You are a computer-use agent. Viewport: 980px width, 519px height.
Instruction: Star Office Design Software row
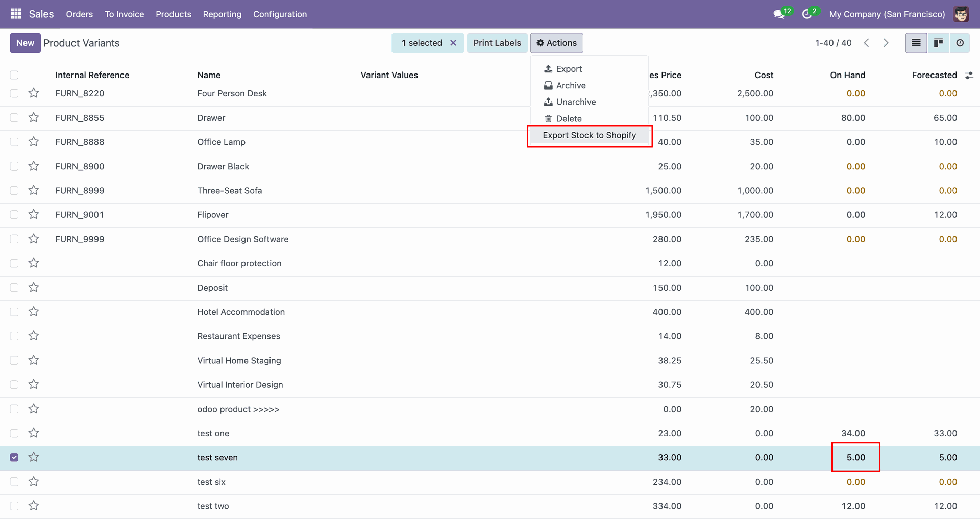34,239
